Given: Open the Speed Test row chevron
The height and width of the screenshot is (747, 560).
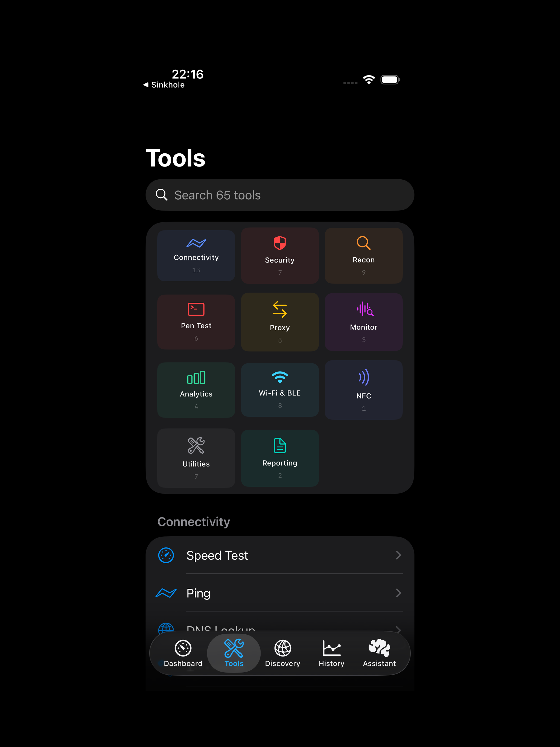Looking at the screenshot, I should tap(398, 555).
